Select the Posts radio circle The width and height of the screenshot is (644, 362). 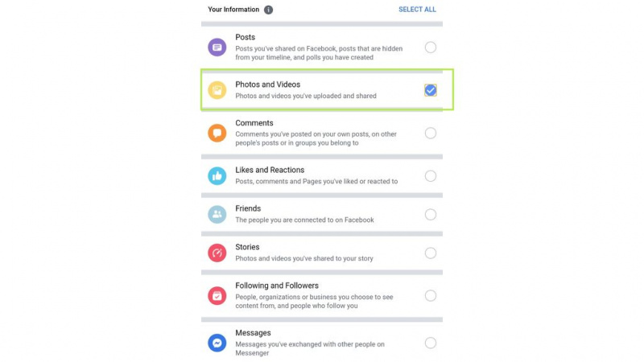[x=431, y=47]
